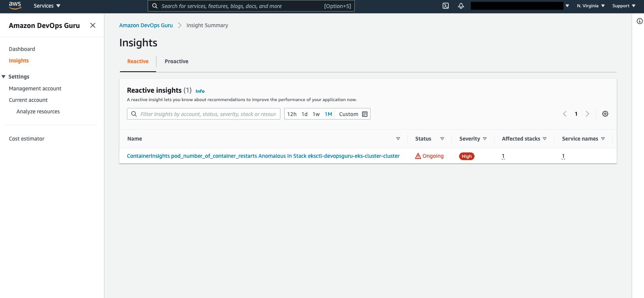Screen dimensions: 644x298
Task: Collapse the Settings section in sidebar
Action: 3,77
